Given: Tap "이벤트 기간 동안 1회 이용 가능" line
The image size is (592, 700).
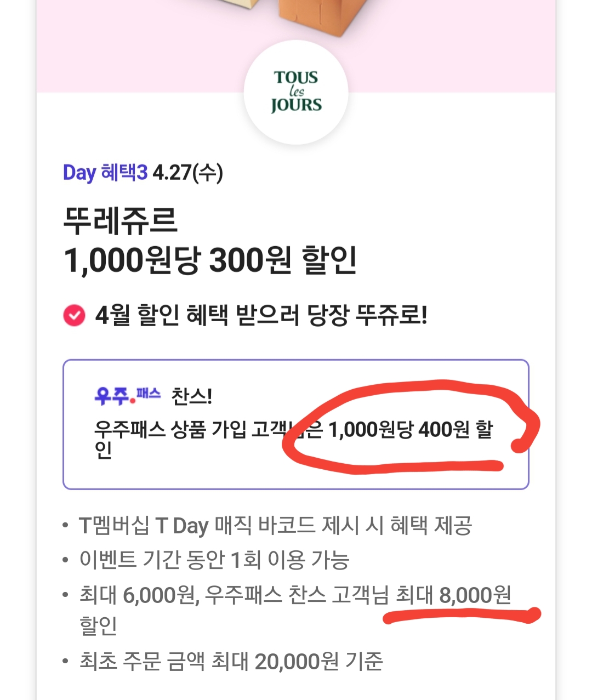Looking at the screenshot, I should (214, 560).
